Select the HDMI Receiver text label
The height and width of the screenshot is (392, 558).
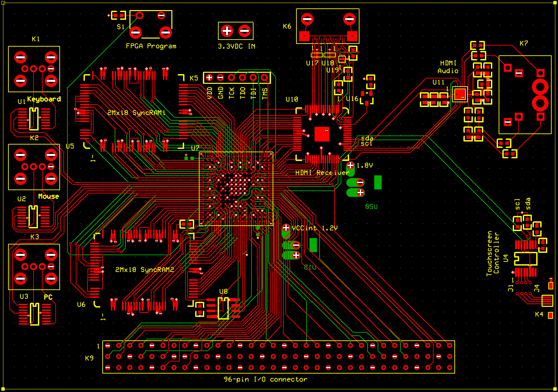click(x=322, y=173)
